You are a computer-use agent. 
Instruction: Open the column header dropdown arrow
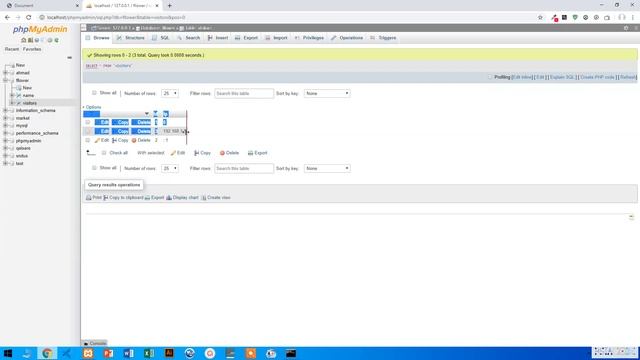(147, 114)
